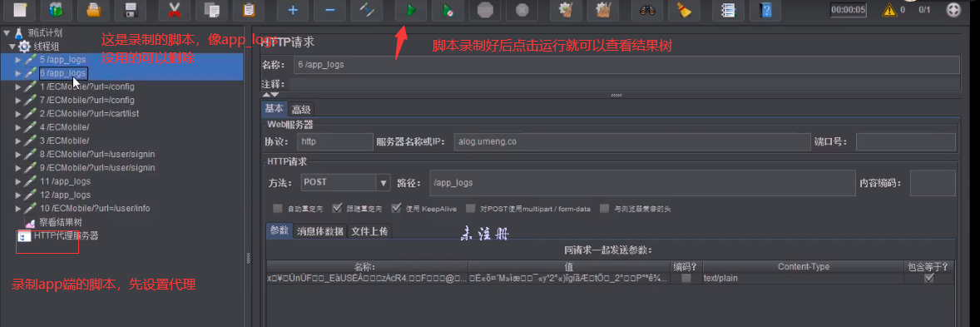Click the 察看结果树 listener icon
Viewport: 980px width, 327px height.
[x=30, y=222]
